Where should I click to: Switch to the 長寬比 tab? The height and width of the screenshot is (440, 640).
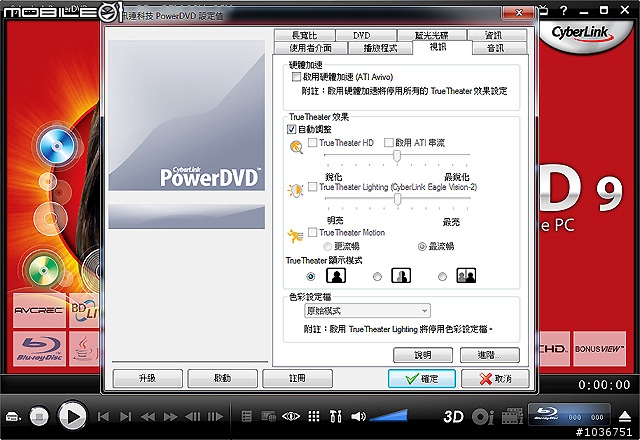pyautogui.click(x=304, y=35)
